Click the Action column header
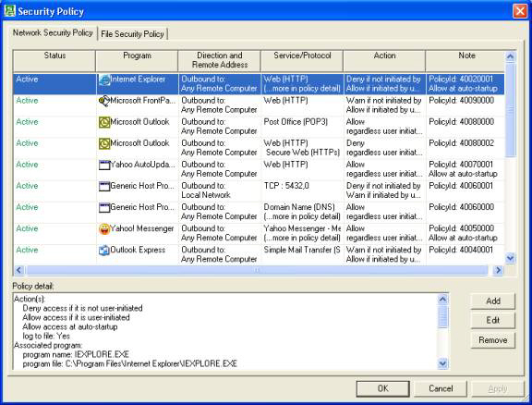Screen dimensions: 532x405 click(x=384, y=60)
